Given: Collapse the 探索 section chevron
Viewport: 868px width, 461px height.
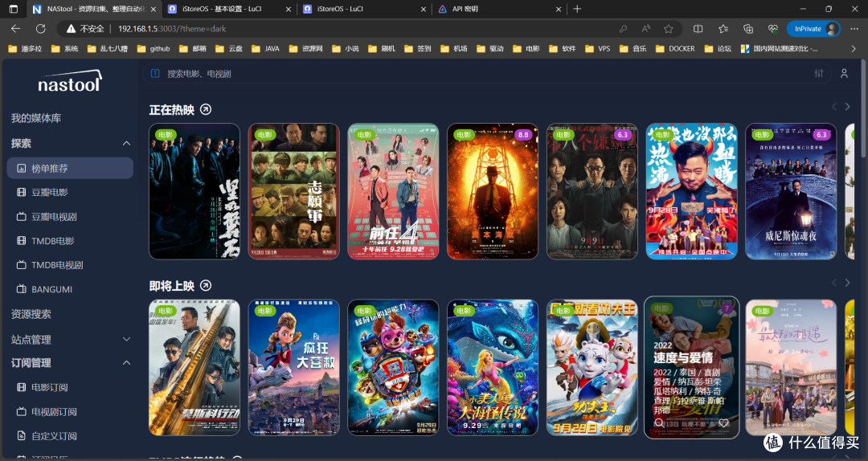Looking at the screenshot, I should click(126, 143).
